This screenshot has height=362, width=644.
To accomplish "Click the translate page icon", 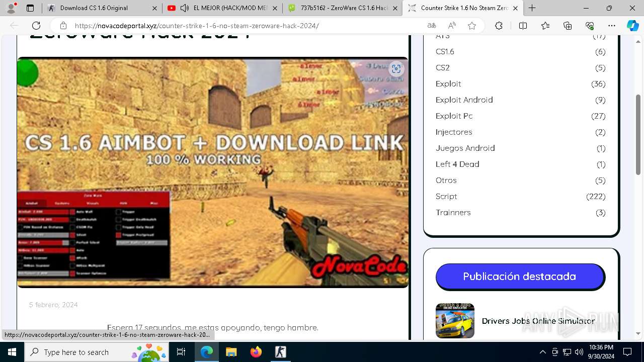I will (x=432, y=26).
